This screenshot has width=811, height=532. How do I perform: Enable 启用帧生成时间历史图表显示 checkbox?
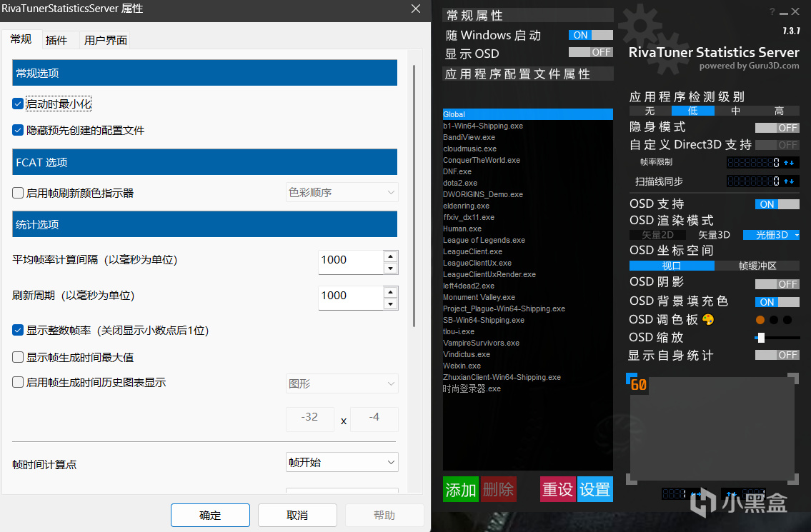point(18,382)
